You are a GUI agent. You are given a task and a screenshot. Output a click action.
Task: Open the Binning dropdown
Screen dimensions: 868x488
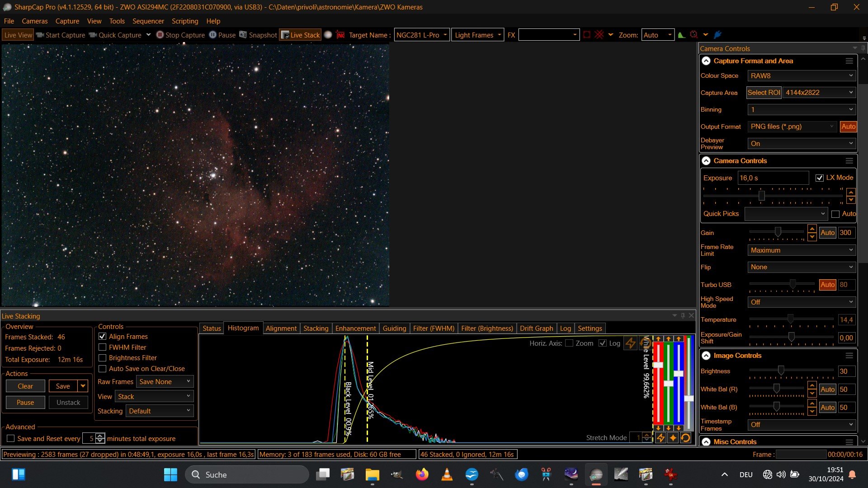pos(802,110)
